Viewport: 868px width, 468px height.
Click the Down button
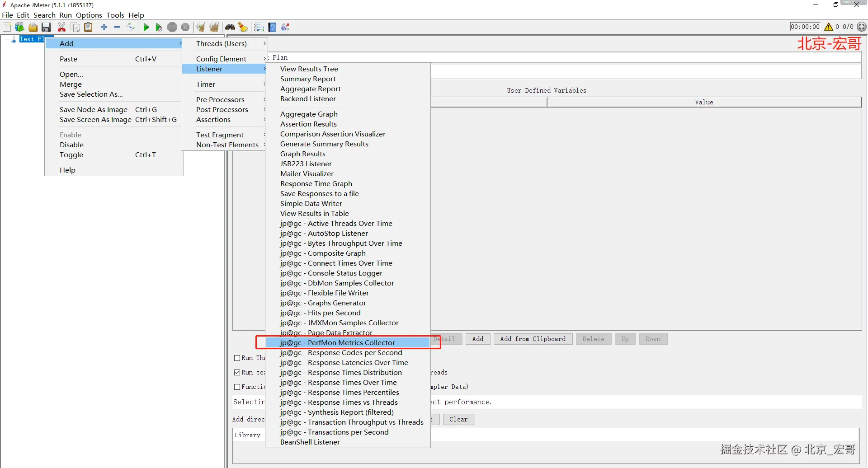coord(653,339)
